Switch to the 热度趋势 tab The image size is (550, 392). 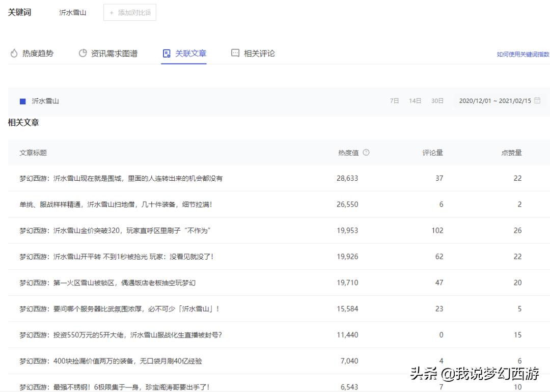[38, 53]
